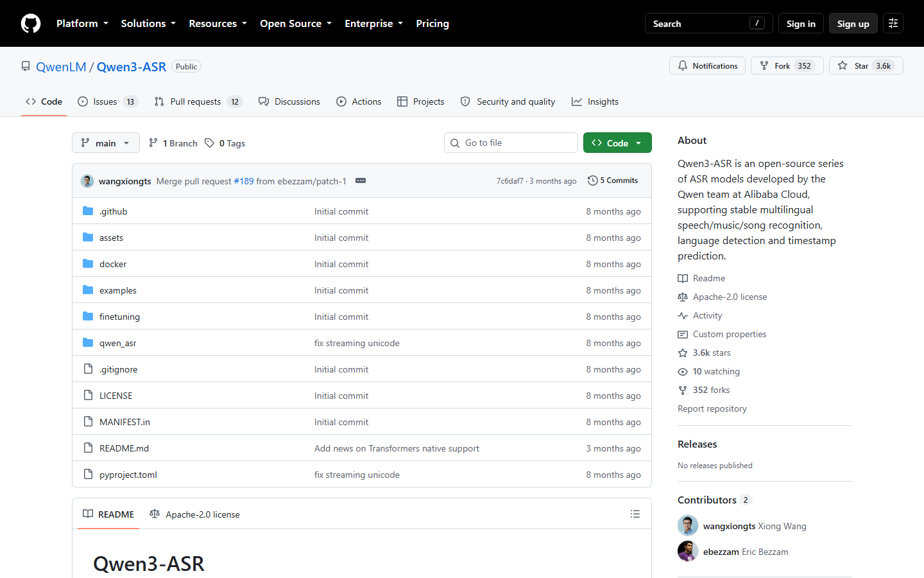The height and width of the screenshot is (578, 924).
Task: Click the Go to file field
Action: (511, 143)
